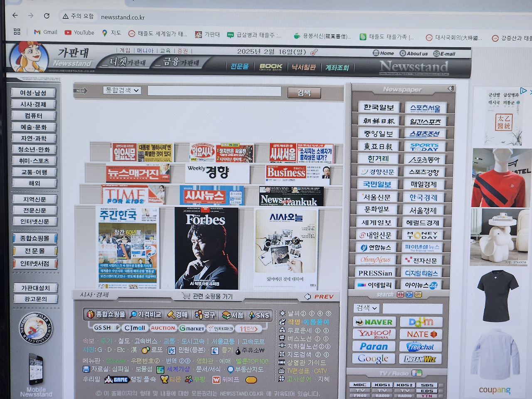The height and width of the screenshot is (399, 532).
Task: Open the 광고문의 sidebar button
Action: coord(35,299)
